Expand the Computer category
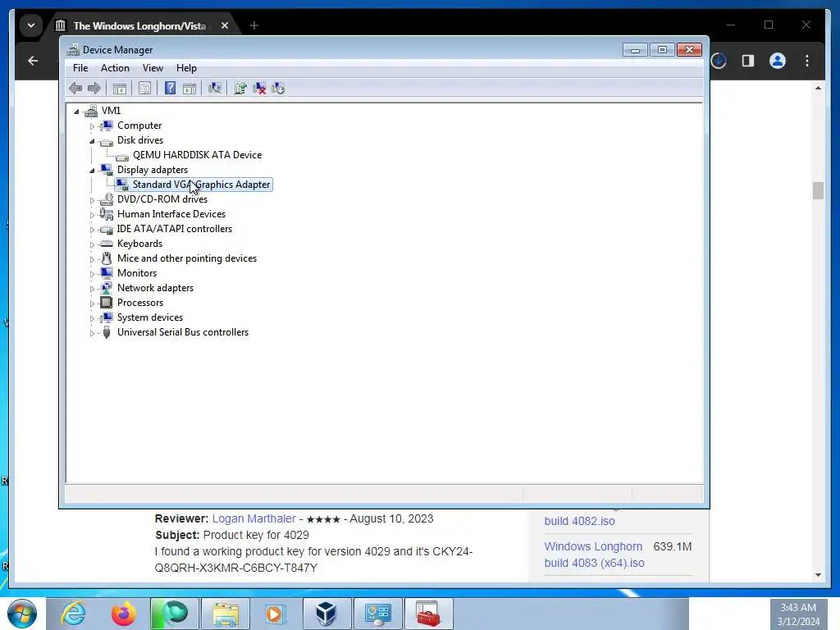Image resolution: width=840 pixels, height=630 pixels. point(92,126)
